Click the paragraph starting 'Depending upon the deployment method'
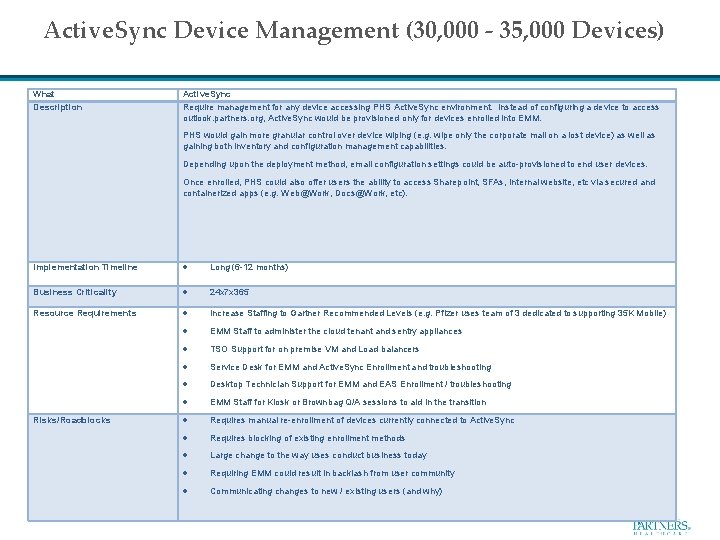This screenshot has width=720, height=540. pyautogui.click(x=415, y=164)
